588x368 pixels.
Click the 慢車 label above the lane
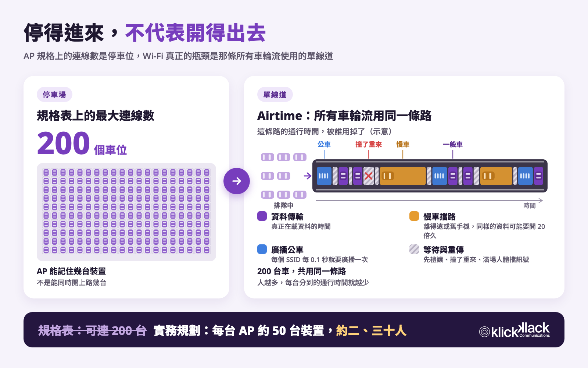click(403, 144)
